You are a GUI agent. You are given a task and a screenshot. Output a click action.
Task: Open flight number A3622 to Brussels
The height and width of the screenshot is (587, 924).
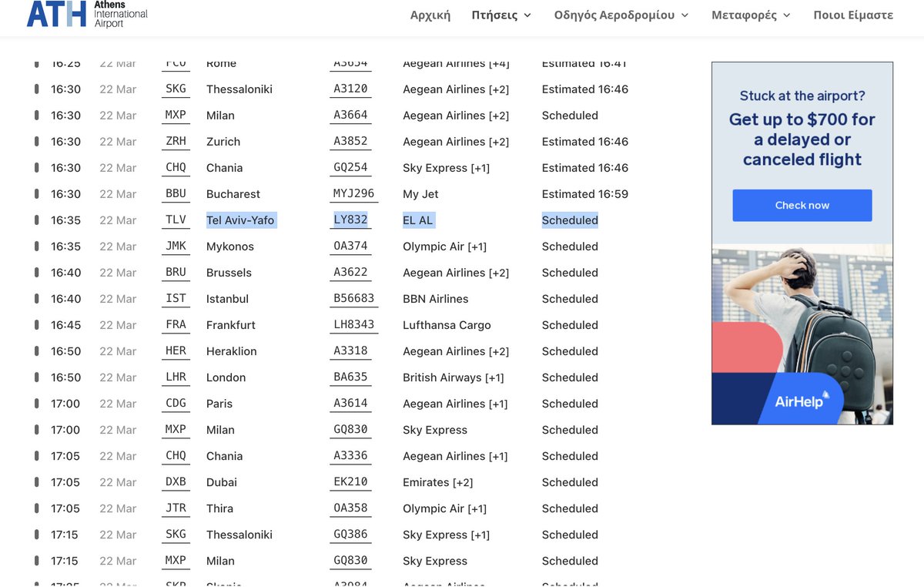350,273
